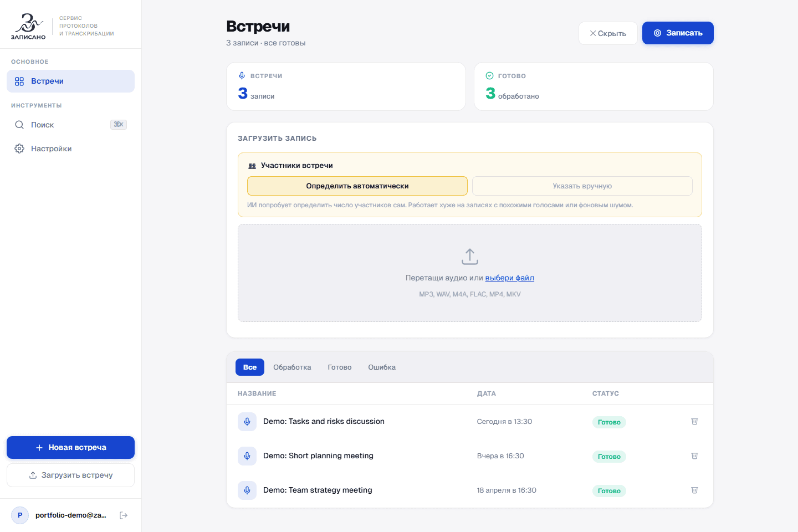Screen dimensions: 798x532
Task: Click the Новая встреча button
Action: click(70, 447)
